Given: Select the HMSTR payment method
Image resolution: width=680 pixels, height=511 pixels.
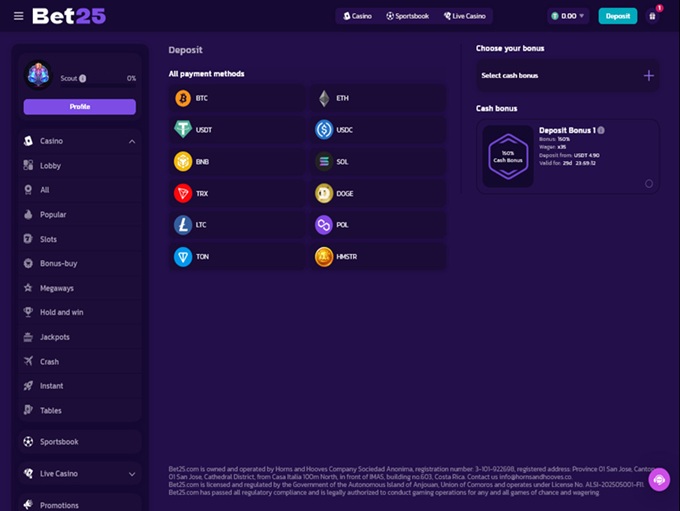Looking at the screenshot, I should click(378, 257).
